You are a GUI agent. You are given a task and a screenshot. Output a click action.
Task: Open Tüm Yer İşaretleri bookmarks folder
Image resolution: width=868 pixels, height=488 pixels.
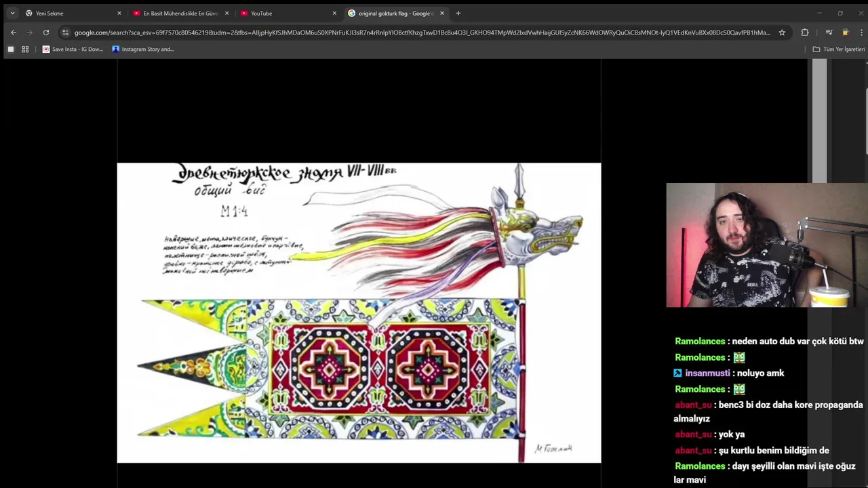[x=839, y=49]
